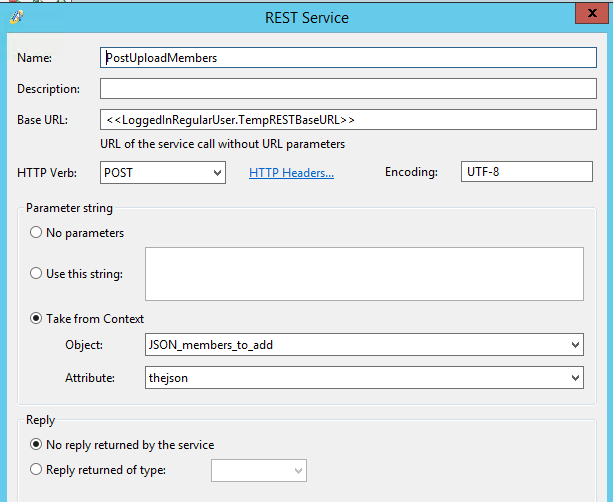
Task: Click the POST value in HTTP Verb
Action: [118, 172]
